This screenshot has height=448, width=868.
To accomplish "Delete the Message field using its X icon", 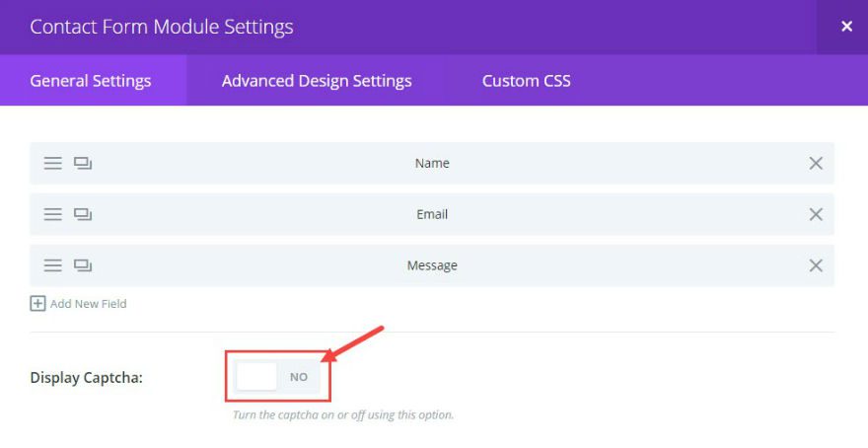I will pyautogui.click(x=816, y=265).
